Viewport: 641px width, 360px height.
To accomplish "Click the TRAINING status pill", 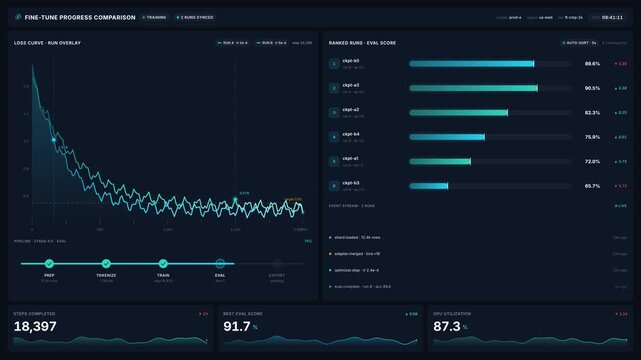I will 154,18.
